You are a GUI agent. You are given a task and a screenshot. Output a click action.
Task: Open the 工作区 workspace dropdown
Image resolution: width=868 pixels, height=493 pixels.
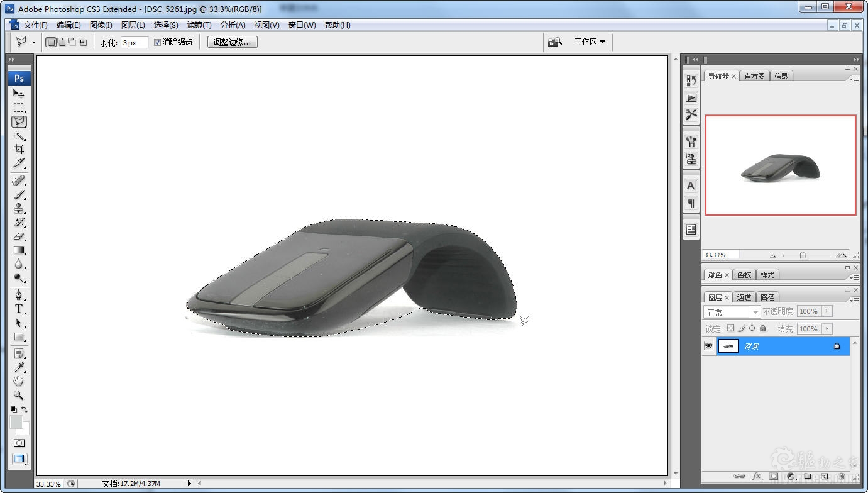590,42
